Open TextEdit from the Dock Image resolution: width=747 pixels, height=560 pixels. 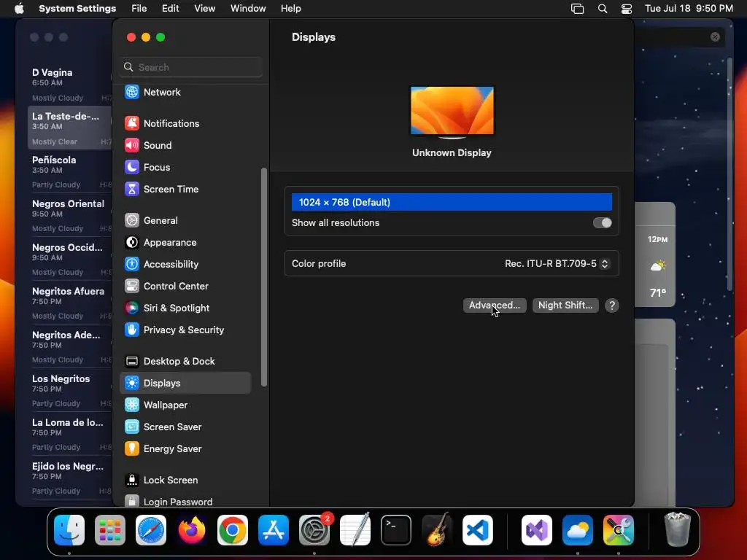point(355,530)
